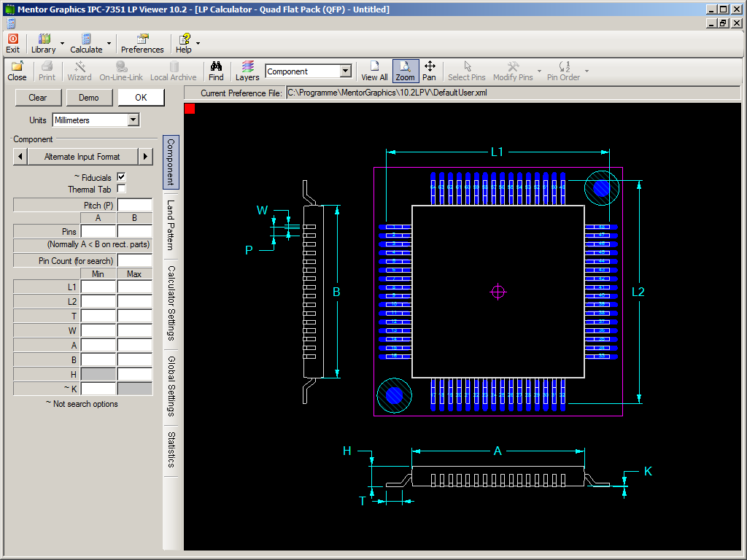Switch to the Component vertical tab

click(171, 162)
